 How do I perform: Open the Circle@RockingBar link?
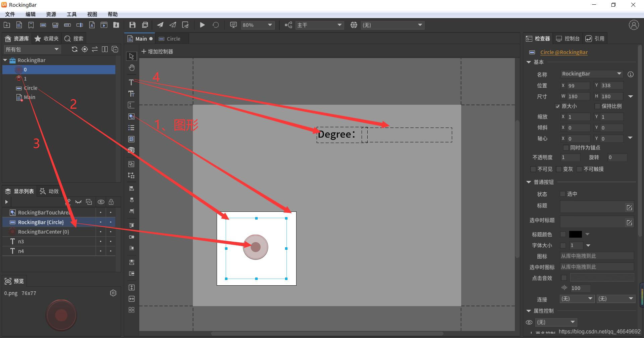(564, 52)
